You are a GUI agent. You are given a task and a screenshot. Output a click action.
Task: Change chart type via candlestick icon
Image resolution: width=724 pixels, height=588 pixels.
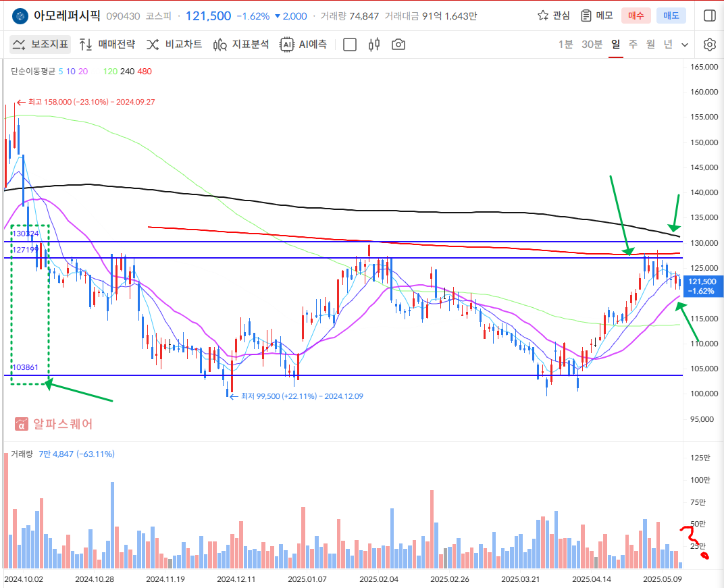click(374, 45)
